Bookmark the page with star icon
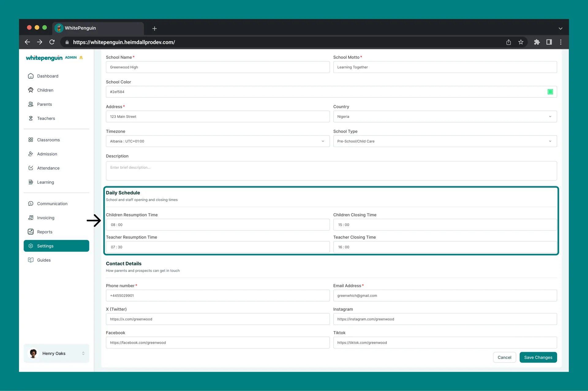This screenshot has width=588, height=391. click(521, 42)
